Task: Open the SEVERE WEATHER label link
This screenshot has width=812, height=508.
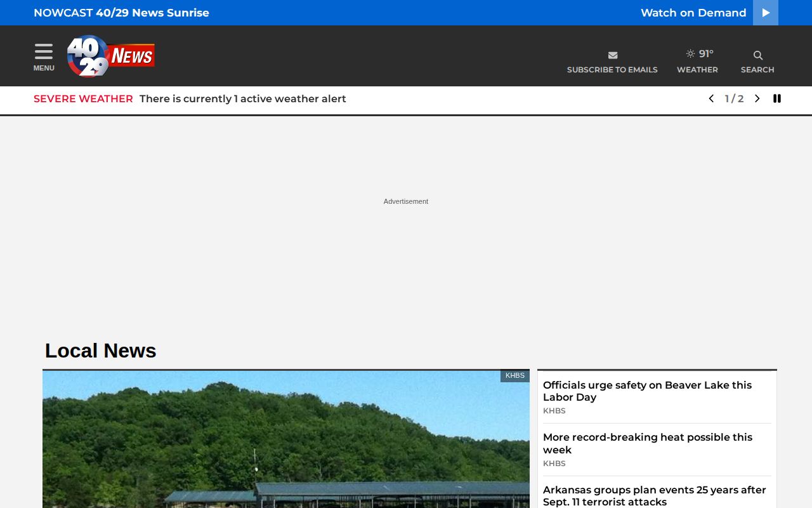Action: (x=83, y=98)
